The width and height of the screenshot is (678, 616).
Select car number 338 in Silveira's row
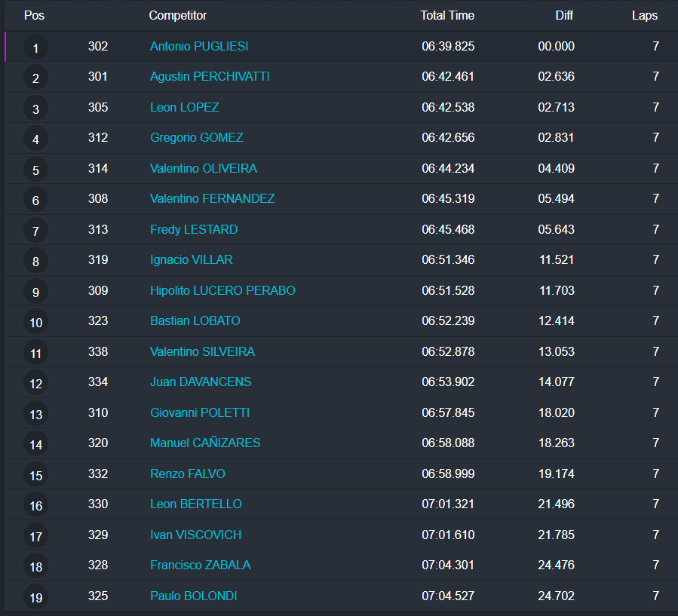98,351
